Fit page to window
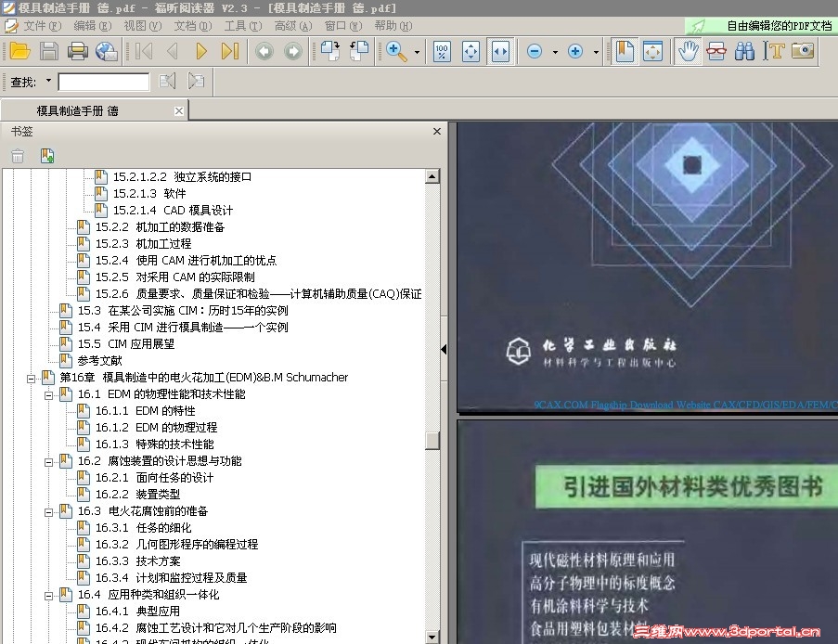The image size is (838, 644). tap(471, 51)
